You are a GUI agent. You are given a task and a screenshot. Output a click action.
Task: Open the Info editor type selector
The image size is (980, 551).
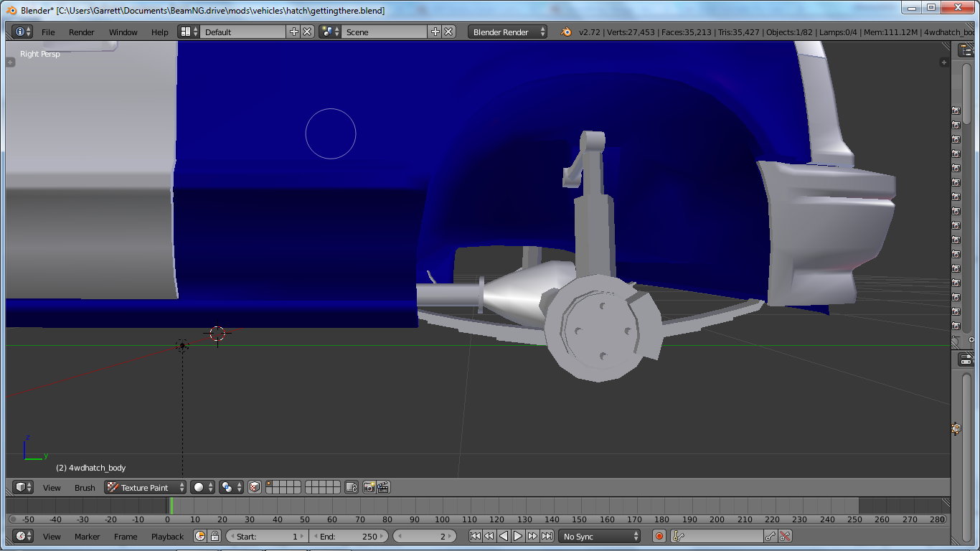[22, 32]
